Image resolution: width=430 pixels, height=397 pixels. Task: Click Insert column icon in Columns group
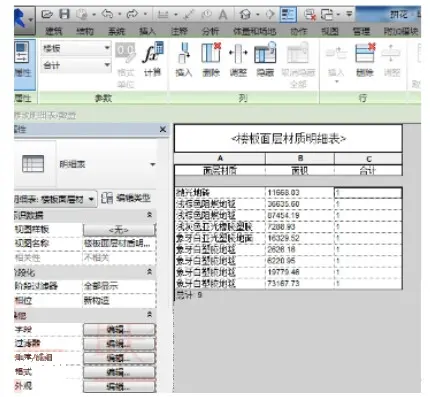tap(184, 53)
